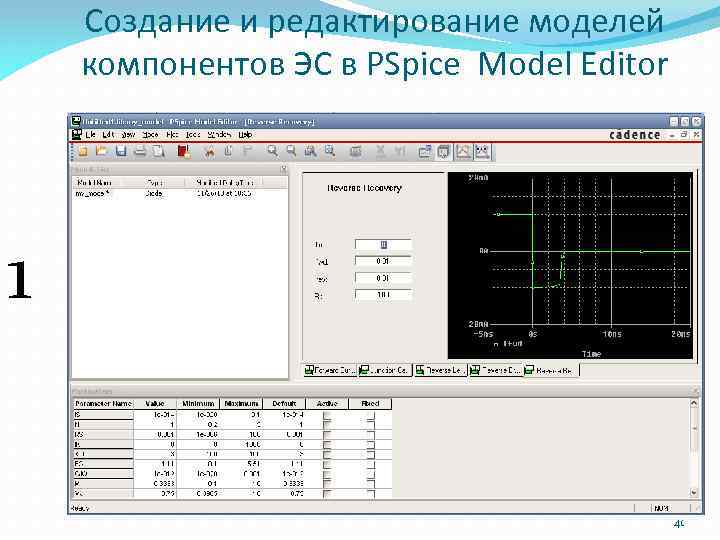Switch to the Junction Capacitance tab

point(384,370)
